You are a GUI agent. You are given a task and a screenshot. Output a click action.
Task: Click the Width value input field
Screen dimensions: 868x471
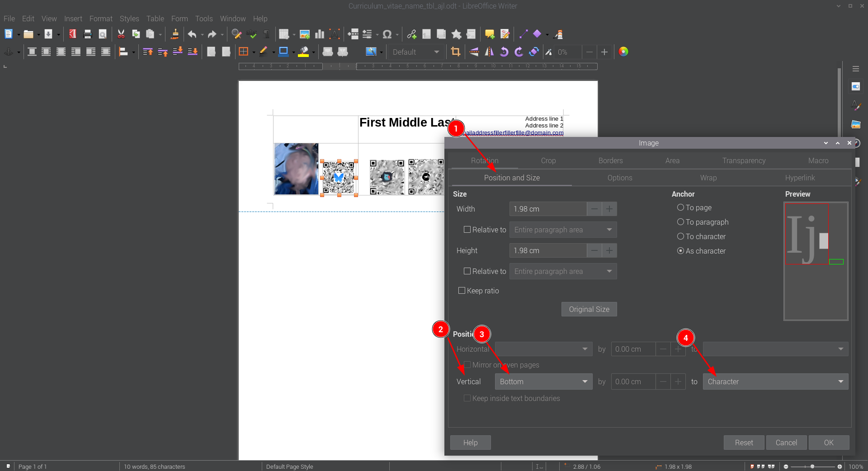548,209
